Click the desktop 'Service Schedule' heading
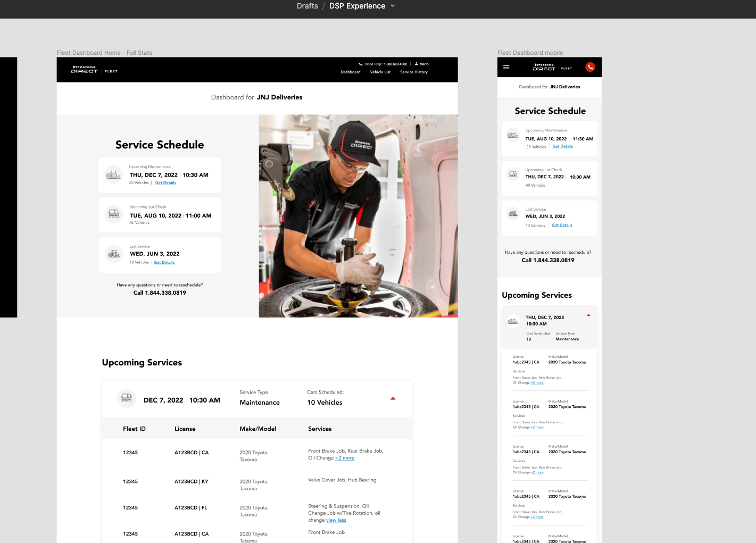This screenshot has width=756, height=543. coord(160,145)
